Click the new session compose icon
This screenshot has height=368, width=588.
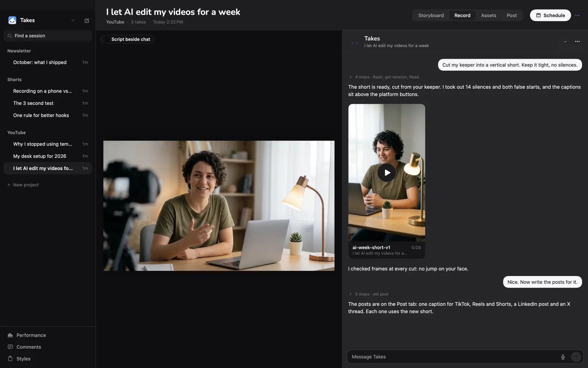coord(87,21)
